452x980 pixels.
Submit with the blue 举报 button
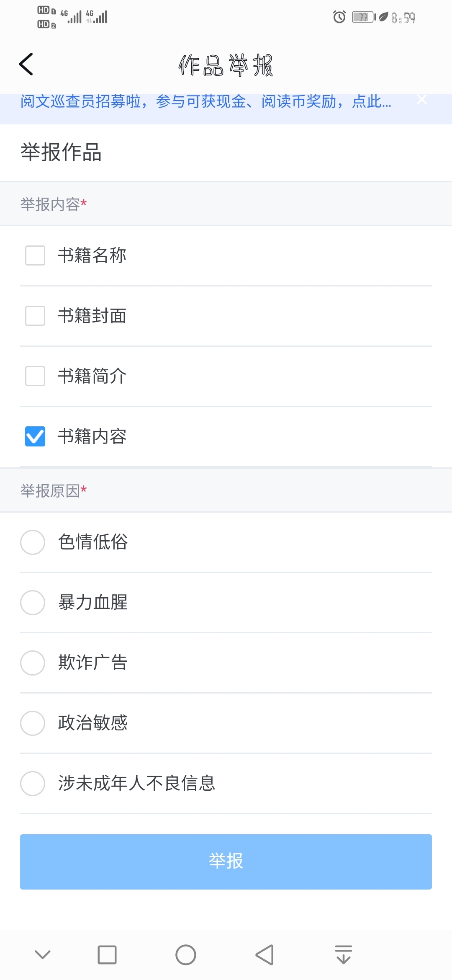click(x=226, y=861)
